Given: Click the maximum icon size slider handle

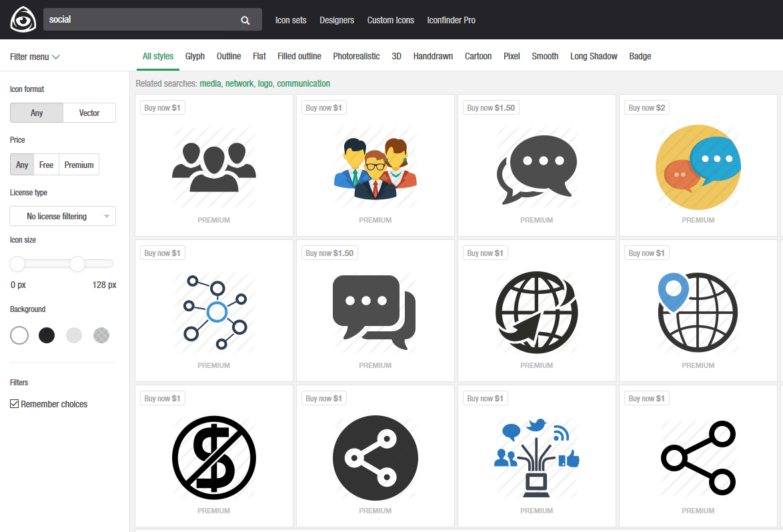Looking at the screenshot, I should click(x=77, y=263).
